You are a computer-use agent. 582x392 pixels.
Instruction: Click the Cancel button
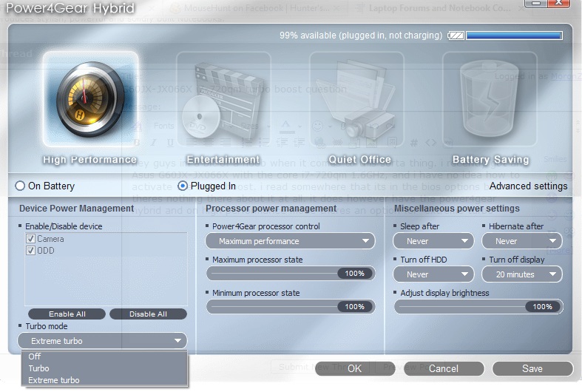[x=444, y=368]
